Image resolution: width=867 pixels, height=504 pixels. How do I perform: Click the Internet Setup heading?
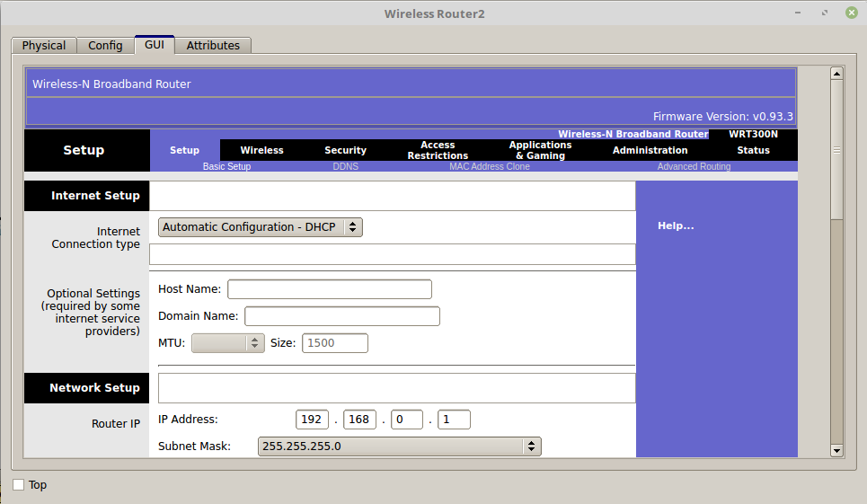click(x=95, y=196)
